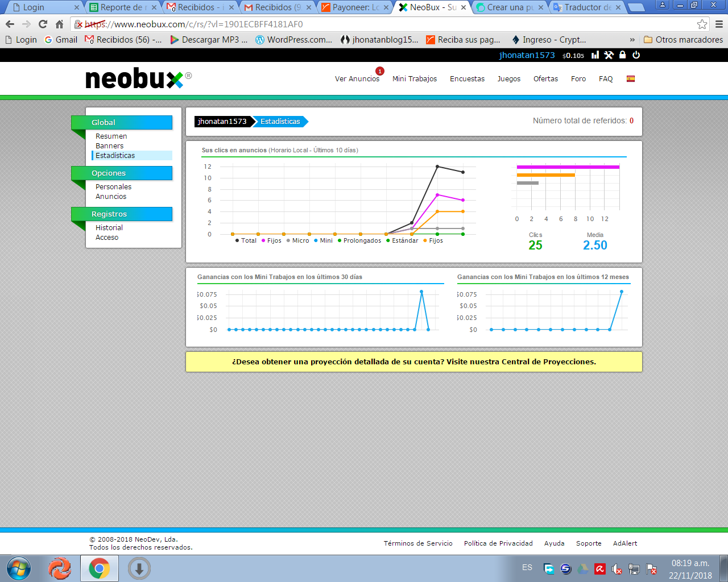Visit the Central de Proyecciones banner
This screenshot has width=728, height=582.
(x=414, y=361)
